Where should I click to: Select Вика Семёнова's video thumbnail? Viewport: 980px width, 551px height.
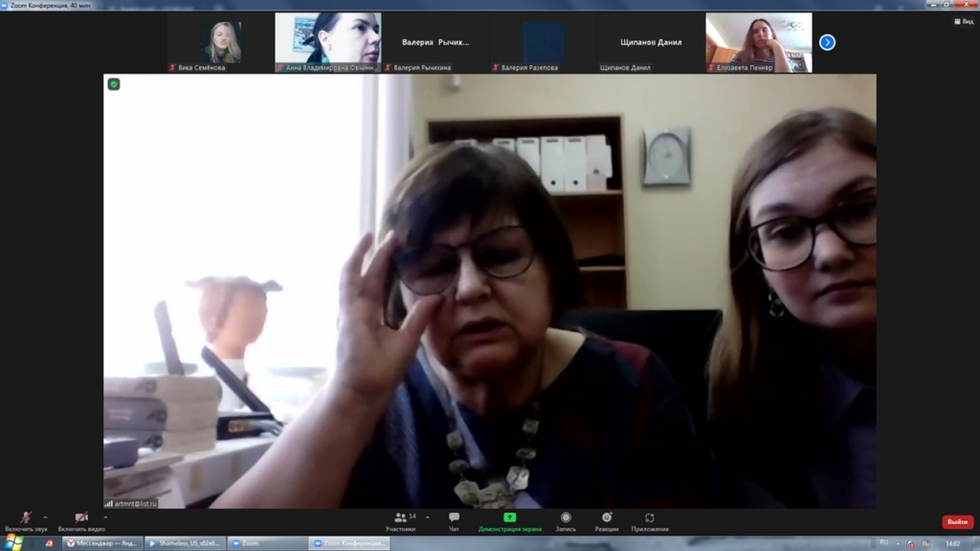coord(220,42)
